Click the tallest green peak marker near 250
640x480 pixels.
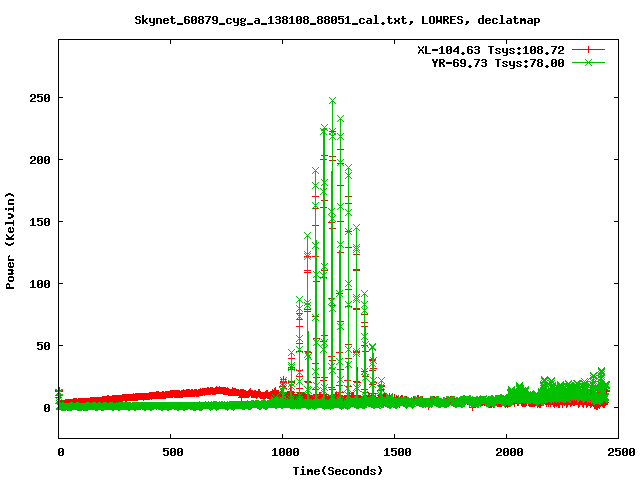(x=332, y=101)
